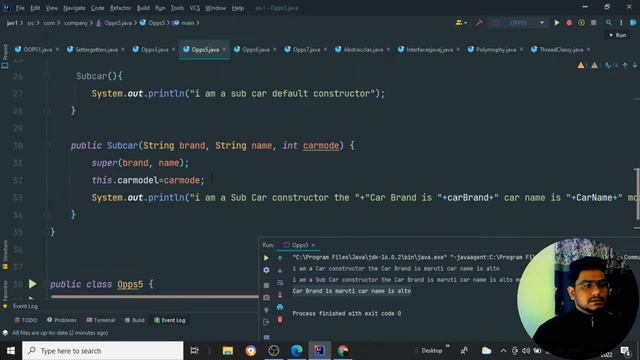Open the three-dot more actions menu
Viewport: 640px width, 360px height.
point(621,23)
